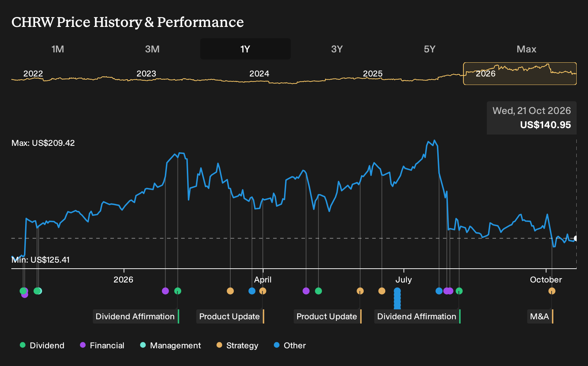Click the 2022 area of the overview chart
The width and height of the screenshot is (588, 366).
coord(33,74)
